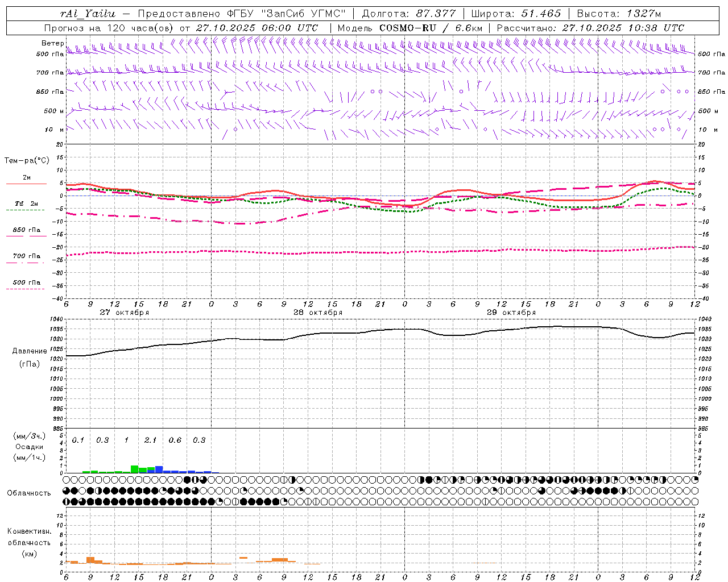This screenshot has width=728, height=582.
Task: Click the Осадки precipitation label
Action: click(x=30, y=447)
